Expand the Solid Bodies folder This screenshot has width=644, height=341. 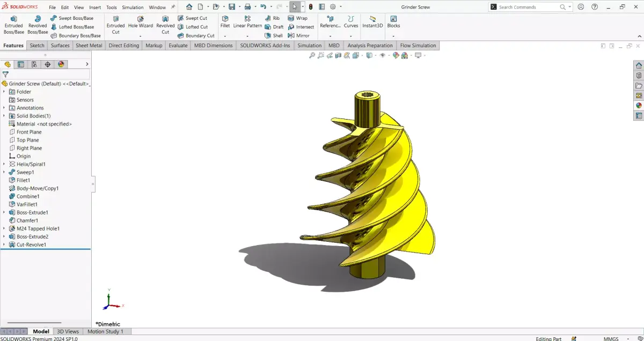4,116
